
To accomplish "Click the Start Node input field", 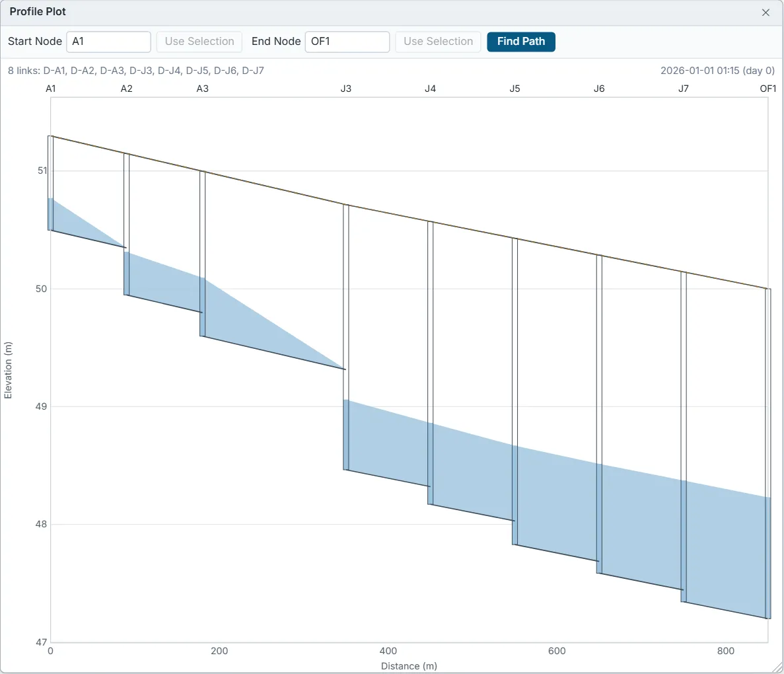I will [108, 42].
